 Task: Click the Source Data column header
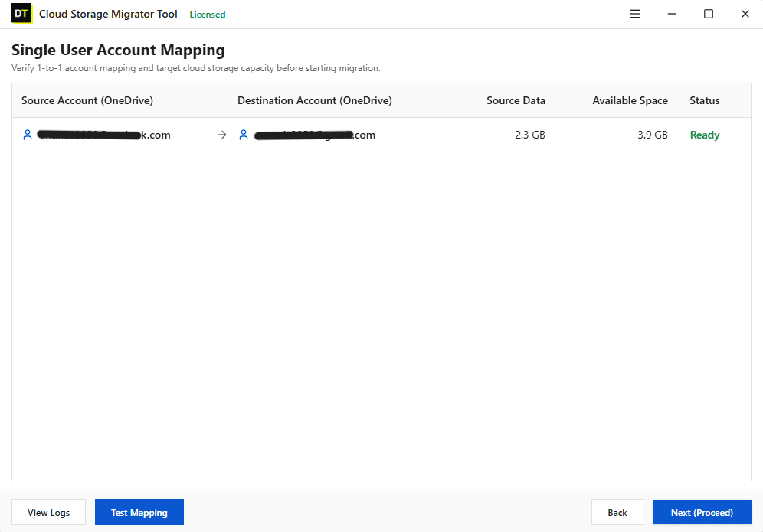pos(516,101)
